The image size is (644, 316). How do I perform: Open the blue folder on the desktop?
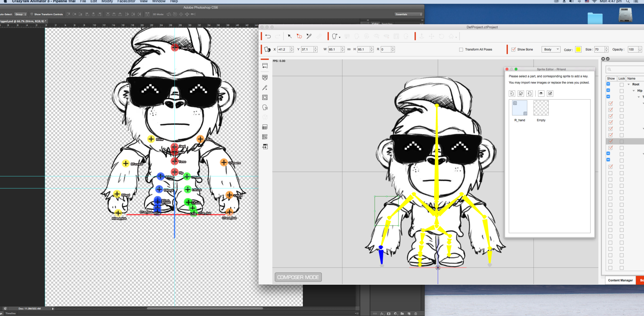click(595, 18)
